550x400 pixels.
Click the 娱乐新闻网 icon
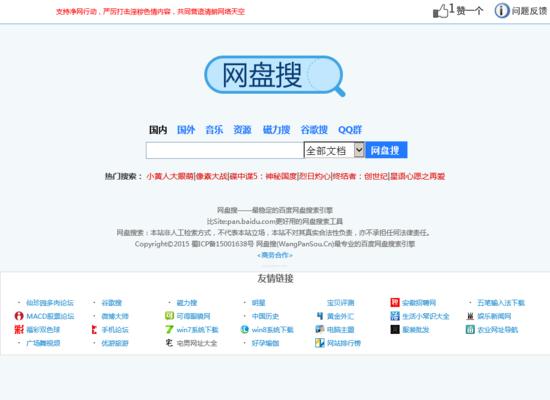[x=470, y=316]
